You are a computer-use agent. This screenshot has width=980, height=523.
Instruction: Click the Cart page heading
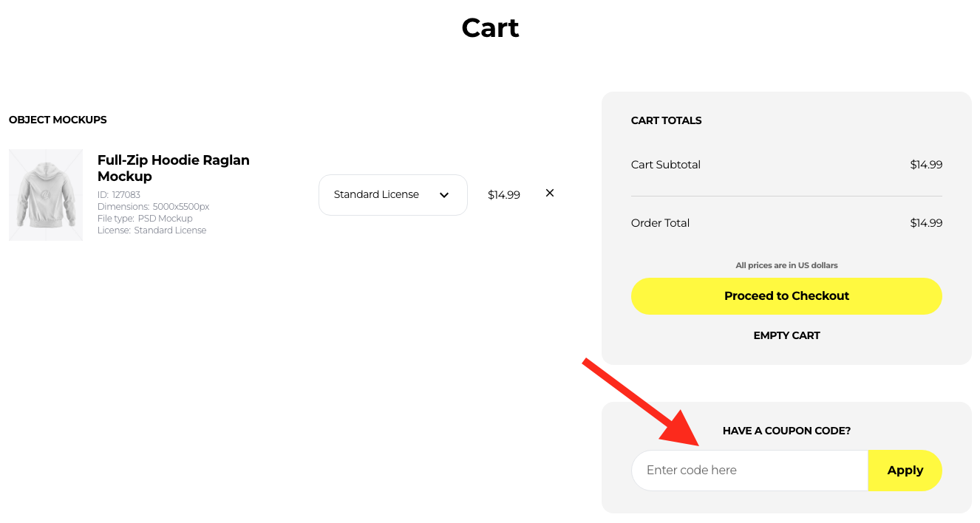point(490,28)
